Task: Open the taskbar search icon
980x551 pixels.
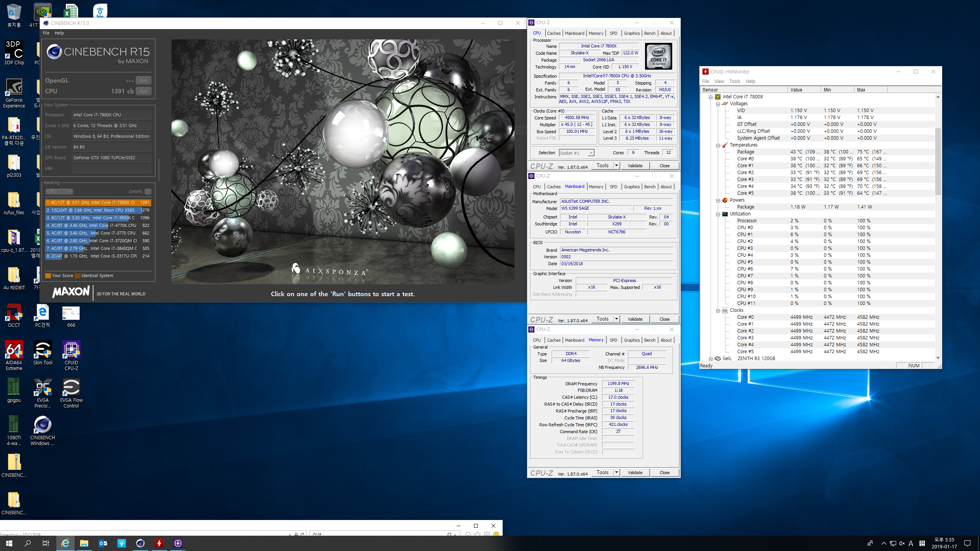Action: pyautogui.click(x=28, y=543)
